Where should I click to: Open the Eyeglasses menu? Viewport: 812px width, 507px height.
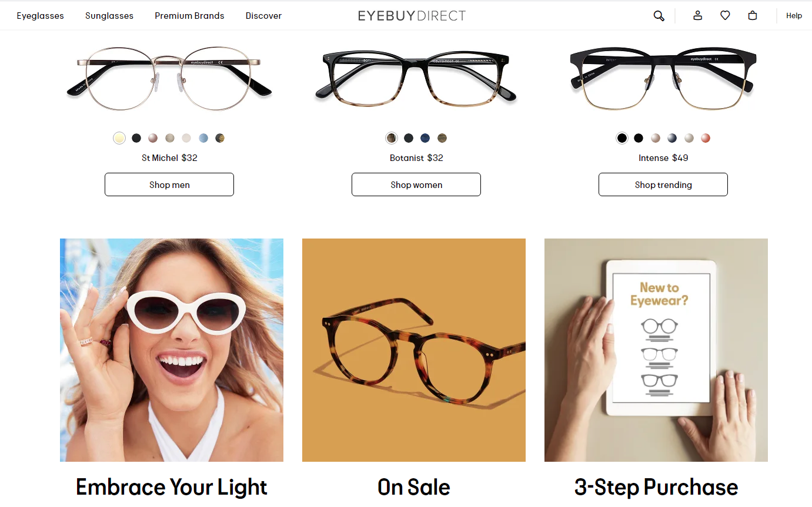tap(40, 16)
